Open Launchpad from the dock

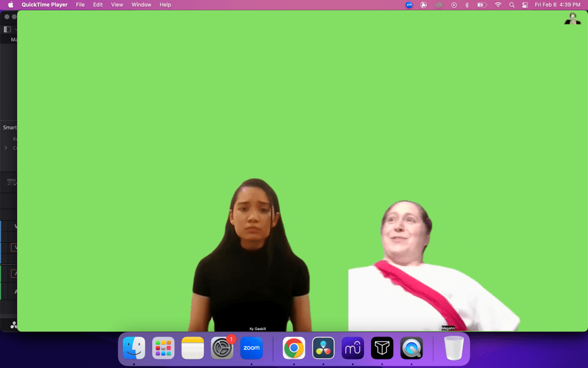[164, 348]
